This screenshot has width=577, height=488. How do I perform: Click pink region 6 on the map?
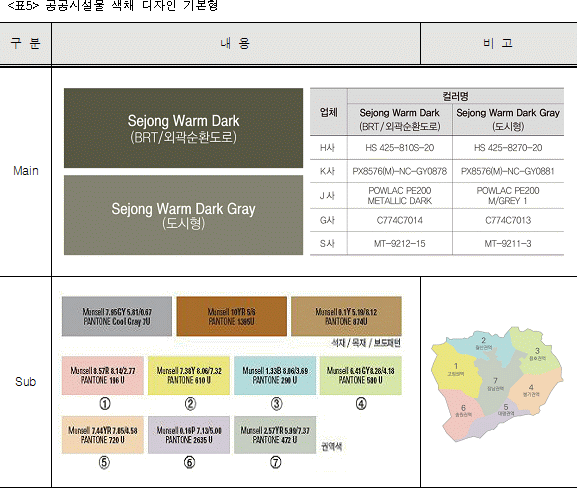(463, 410)
